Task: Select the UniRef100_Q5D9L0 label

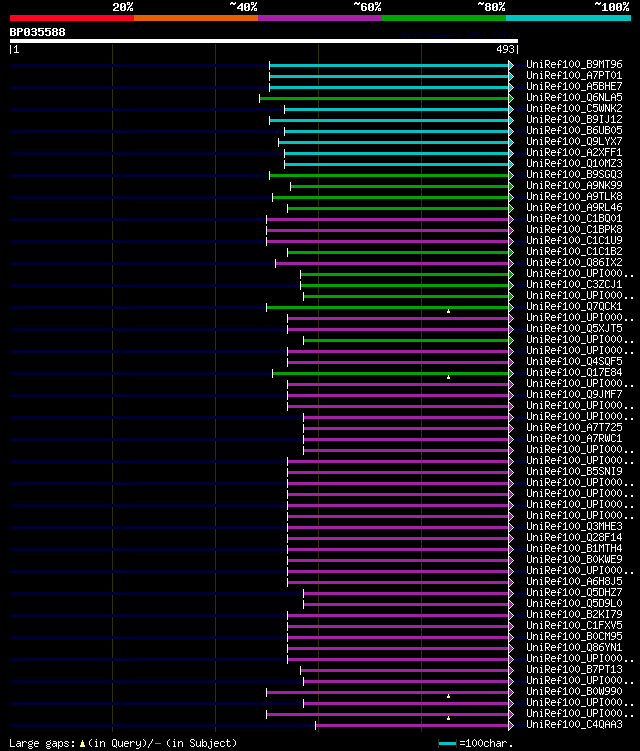Action: pos(574,604)
